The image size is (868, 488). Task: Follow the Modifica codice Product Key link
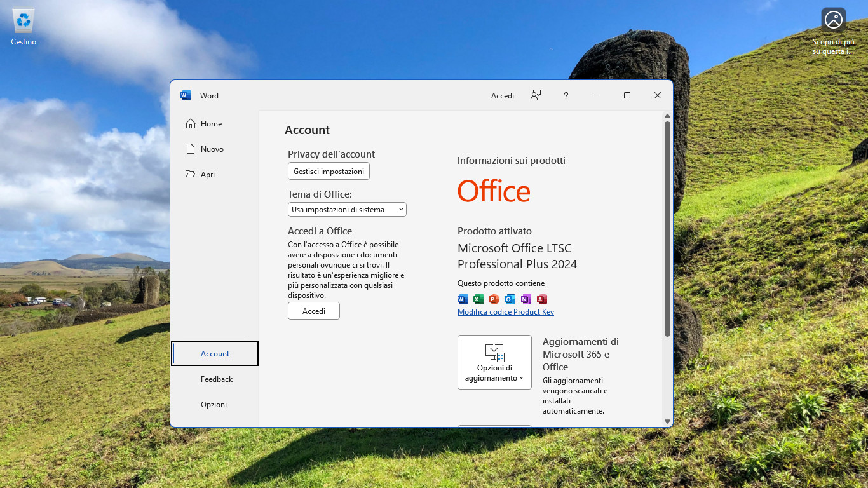click(506, 312)
